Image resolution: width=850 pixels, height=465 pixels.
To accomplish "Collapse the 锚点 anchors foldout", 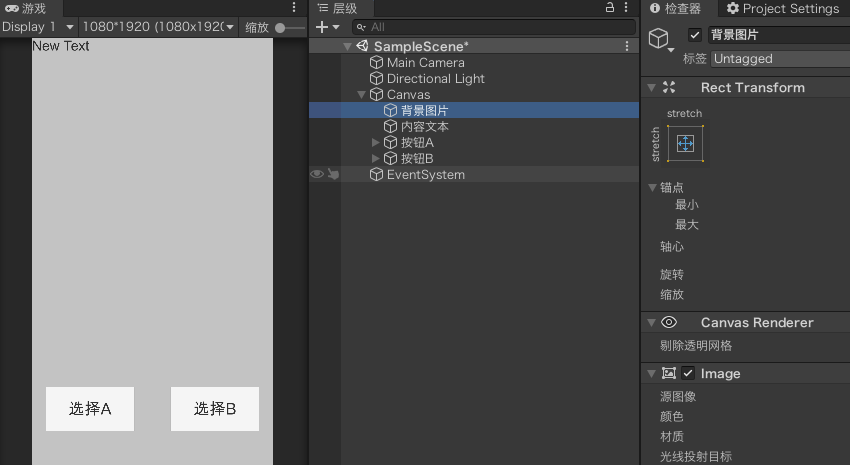I will tap(652, 188).
